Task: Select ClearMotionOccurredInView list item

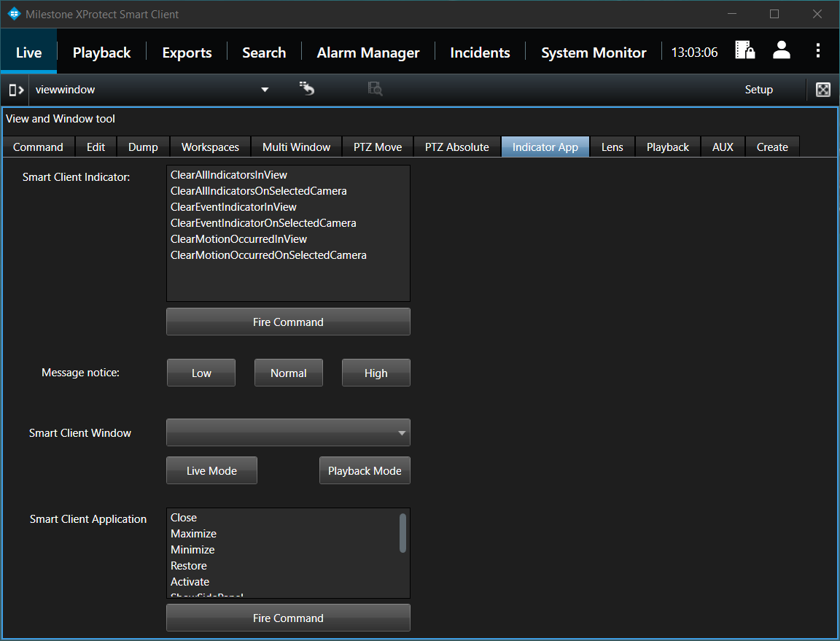Action: click(x=288, y=239)
